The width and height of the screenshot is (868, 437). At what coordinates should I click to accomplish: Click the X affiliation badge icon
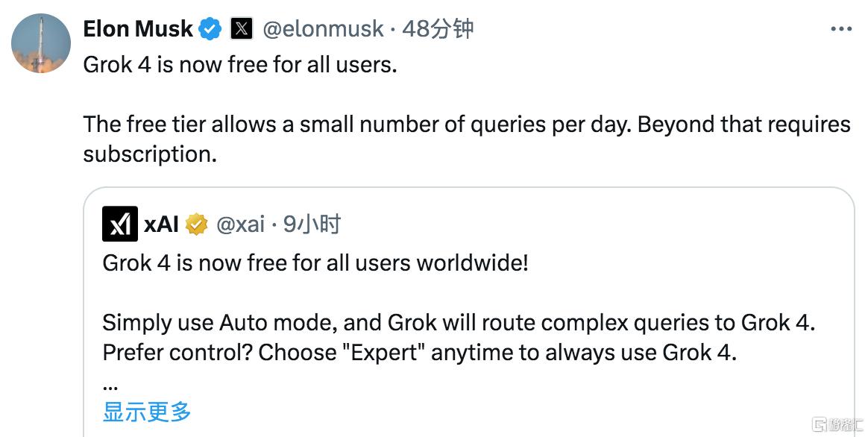242,29
